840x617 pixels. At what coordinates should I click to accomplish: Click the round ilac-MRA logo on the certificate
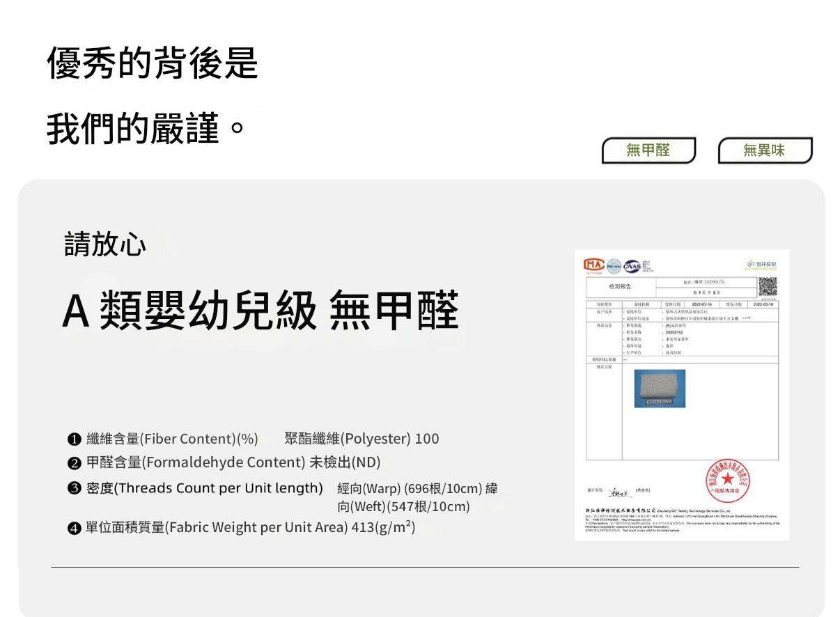click(613, 265)
